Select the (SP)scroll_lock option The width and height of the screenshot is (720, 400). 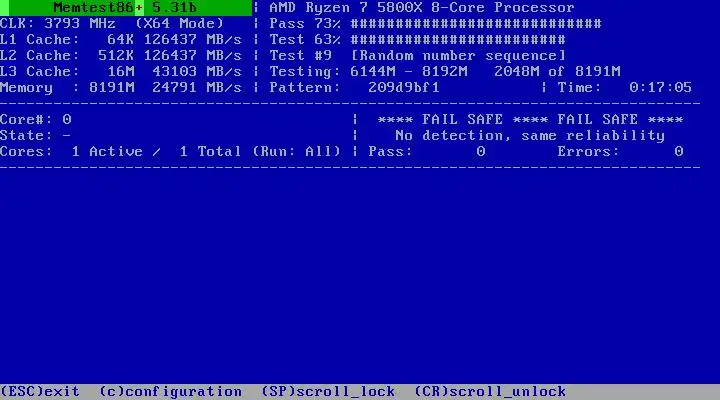328,391
